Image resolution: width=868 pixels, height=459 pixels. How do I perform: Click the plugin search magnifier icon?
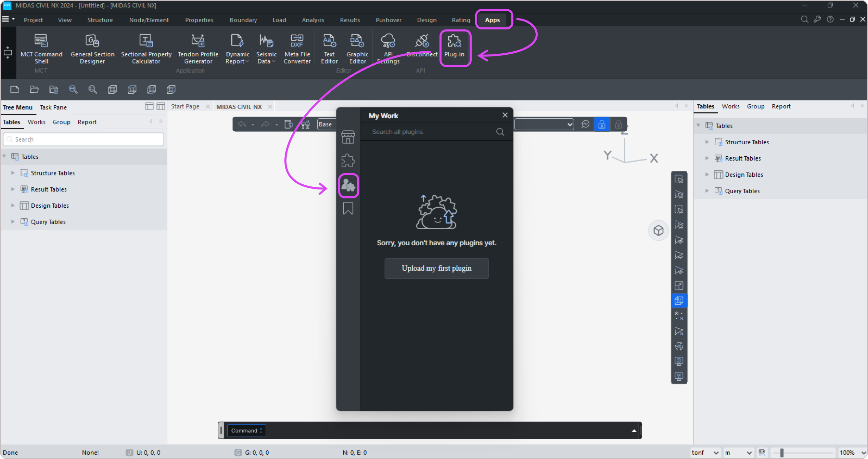click(500, 132)
